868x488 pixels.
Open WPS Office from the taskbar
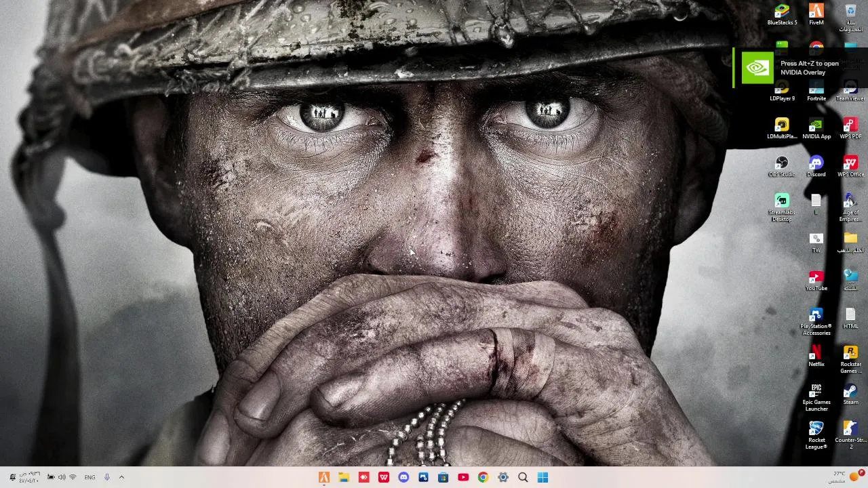coord(384,477)
